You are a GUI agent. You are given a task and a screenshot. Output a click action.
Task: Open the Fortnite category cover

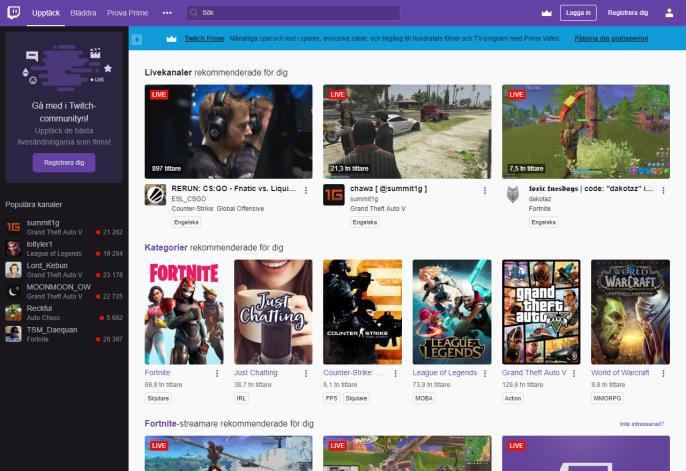184,312
